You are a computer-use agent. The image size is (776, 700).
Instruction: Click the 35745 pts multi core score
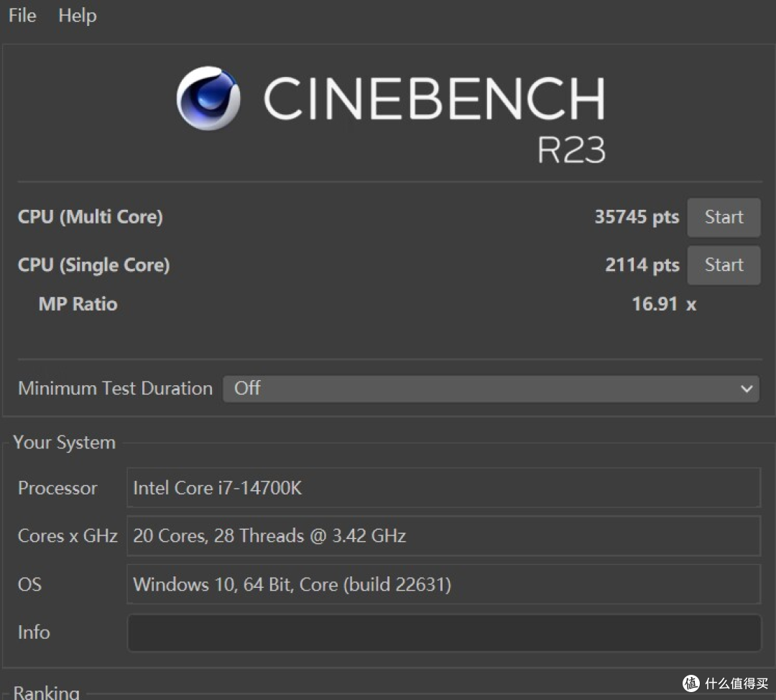tap(637, 217)
